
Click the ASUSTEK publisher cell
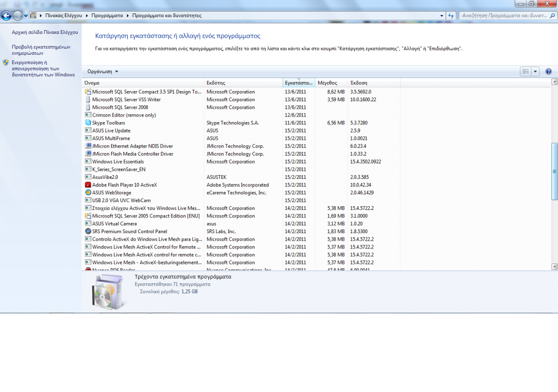pos(217,177)
